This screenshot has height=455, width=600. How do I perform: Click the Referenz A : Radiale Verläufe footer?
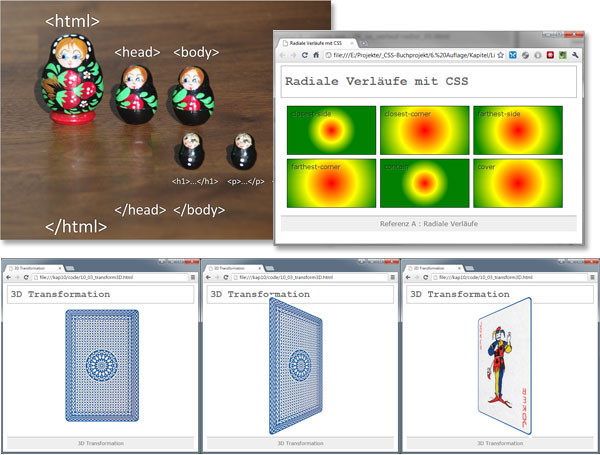(x=429, y=223)
